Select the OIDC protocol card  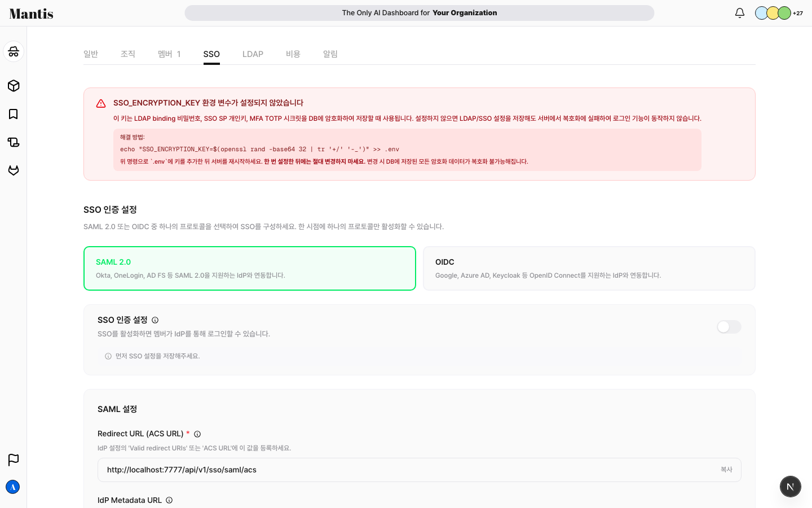tap(589, 269)
